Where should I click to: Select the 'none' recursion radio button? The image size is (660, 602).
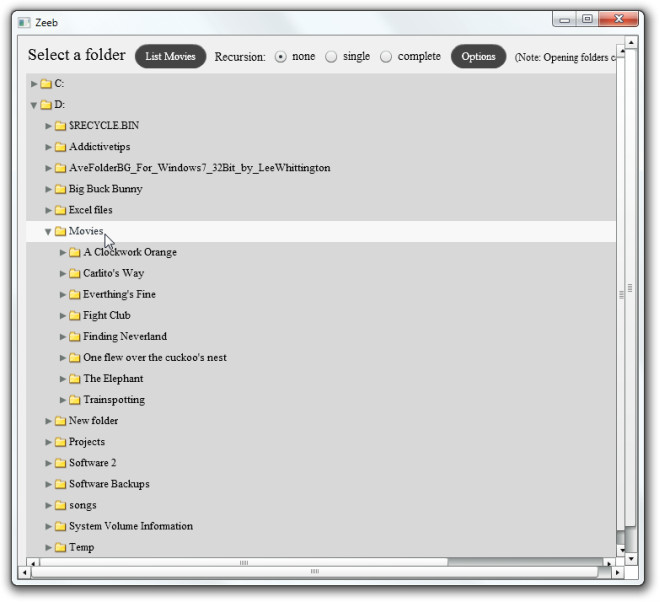pos(281,56)
